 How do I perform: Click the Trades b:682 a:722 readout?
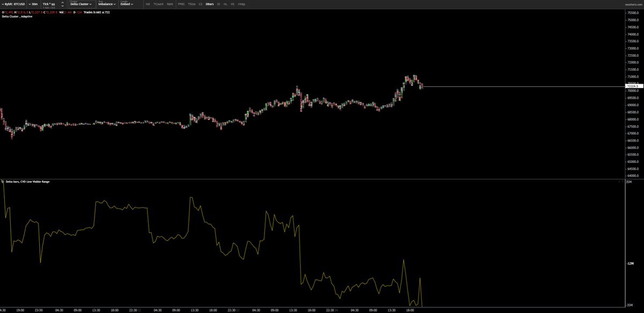point(97,12)
